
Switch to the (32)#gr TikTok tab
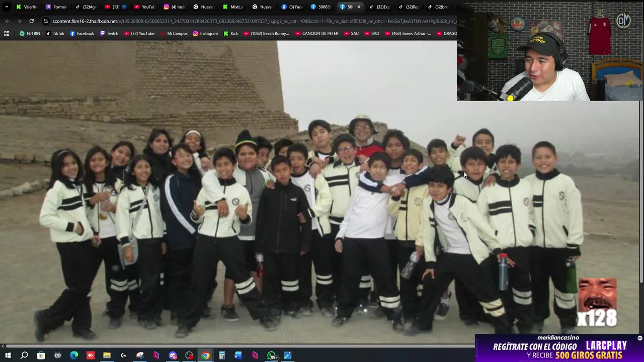tap(86, 7)
